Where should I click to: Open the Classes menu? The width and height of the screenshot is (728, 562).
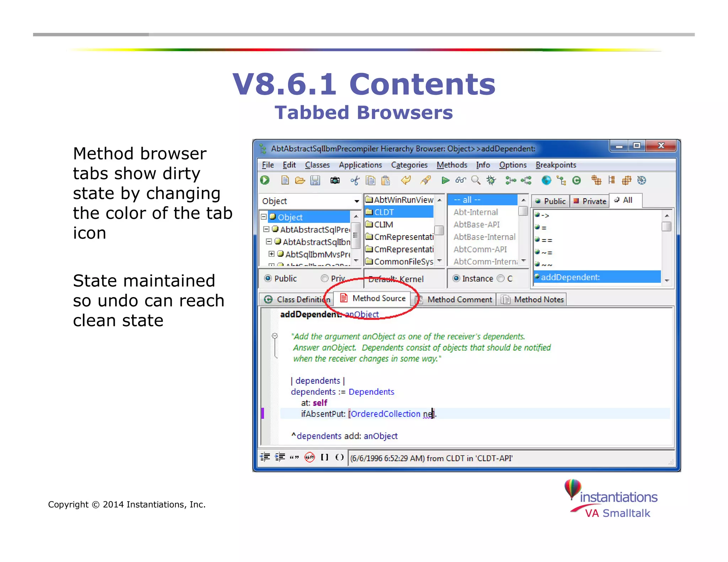click(x=317, y=165)
